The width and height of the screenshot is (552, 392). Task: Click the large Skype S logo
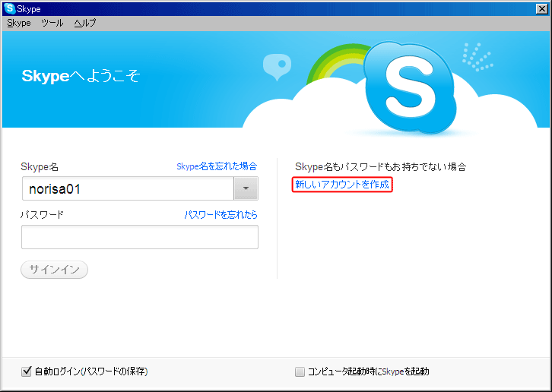[x=410, y=88]
